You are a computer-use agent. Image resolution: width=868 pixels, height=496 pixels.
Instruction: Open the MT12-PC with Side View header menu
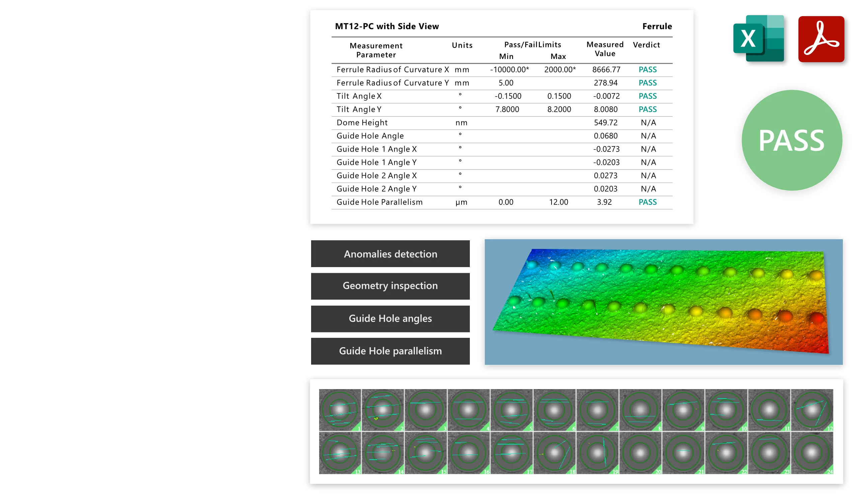point(387,26)
